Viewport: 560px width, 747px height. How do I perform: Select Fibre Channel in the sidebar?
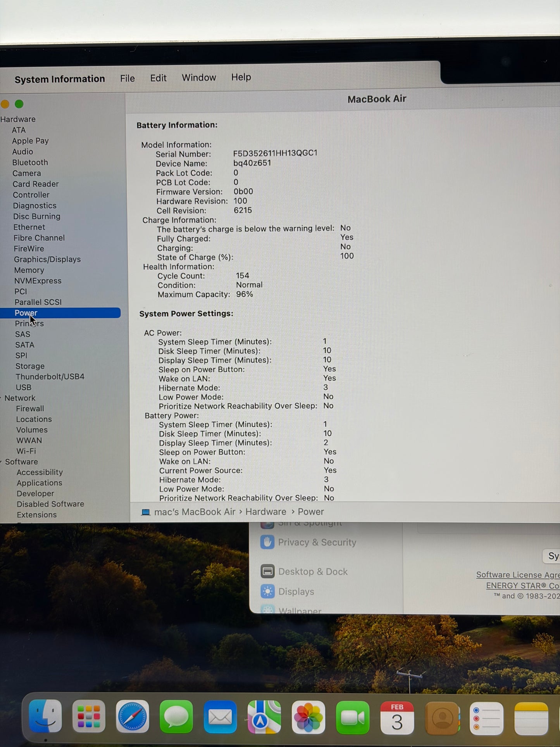pos(39,238)
